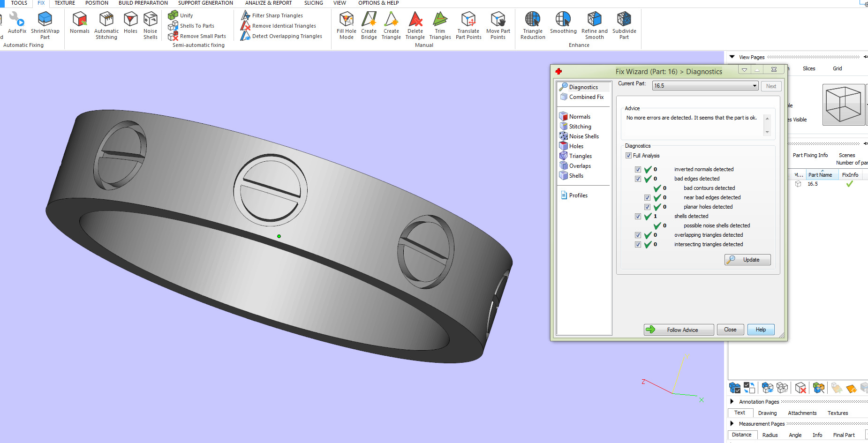Toggle shells detected checkbox
868x443 pixels.
pyautogui.click(x=638, y=216)
